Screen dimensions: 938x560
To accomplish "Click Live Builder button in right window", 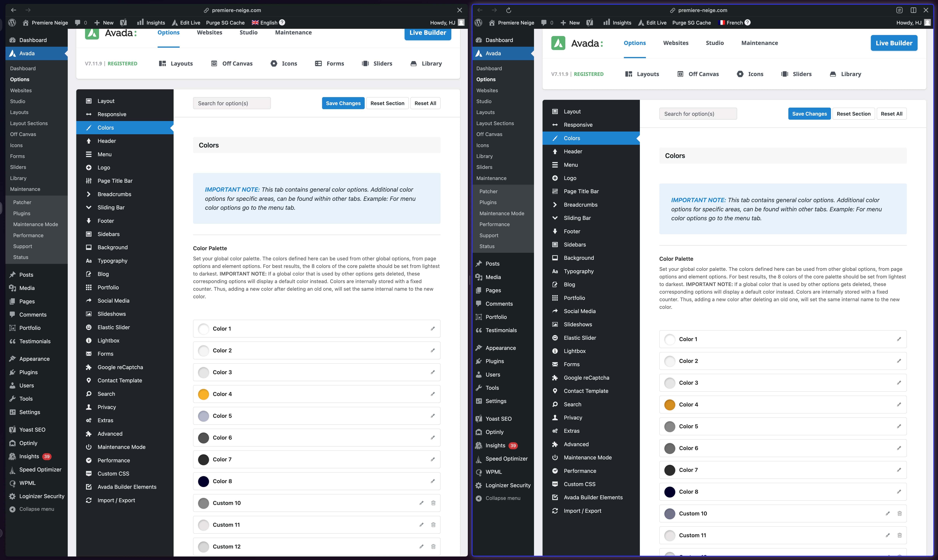I will pyautogui.click(x=894, y=43).
